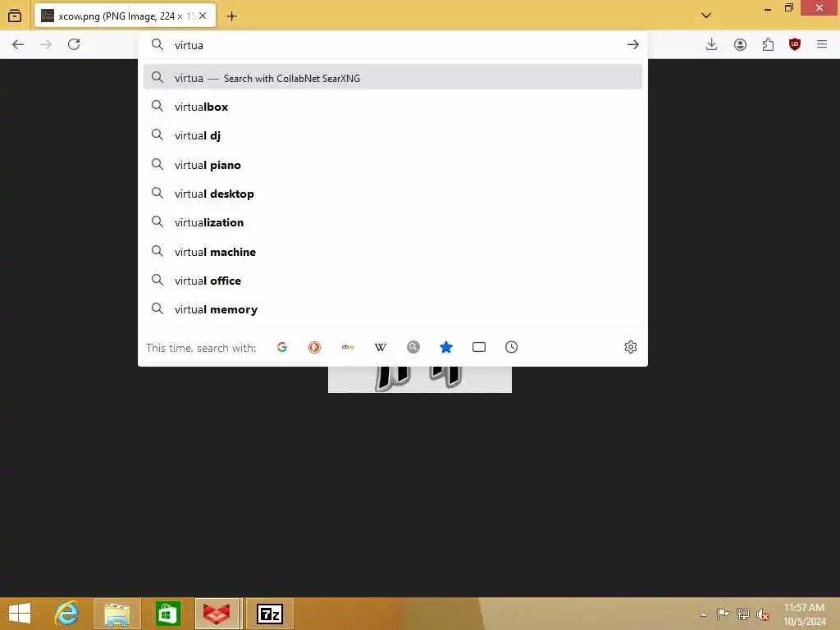Reload the current page
This screenshot has height=630, width=840.
[x=74, y=44]
